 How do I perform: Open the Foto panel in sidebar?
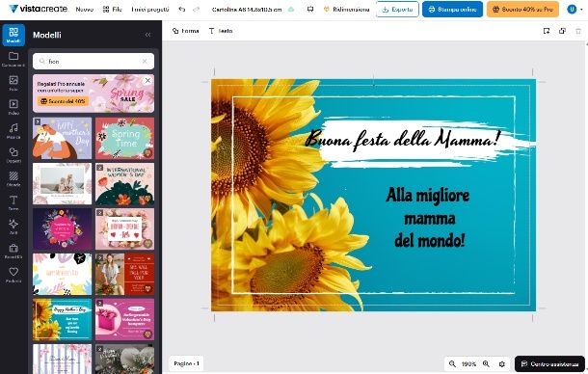click(13, 83)
